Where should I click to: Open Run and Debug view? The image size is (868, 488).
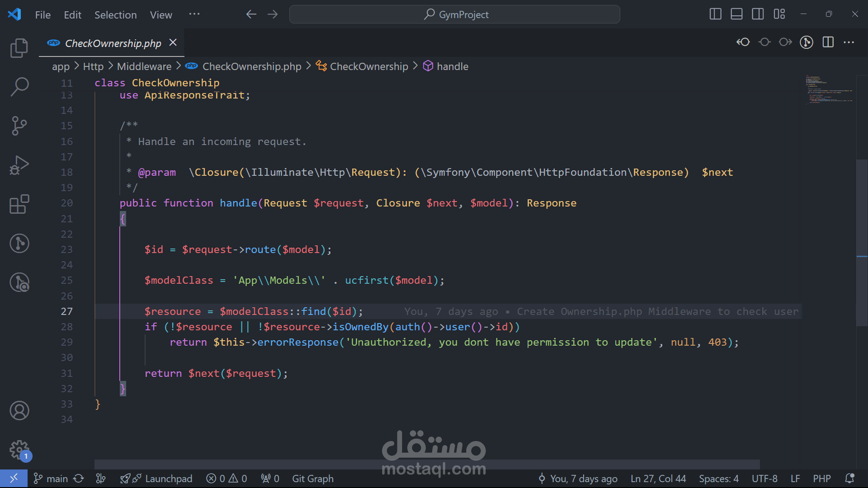[x=19, y=165]
